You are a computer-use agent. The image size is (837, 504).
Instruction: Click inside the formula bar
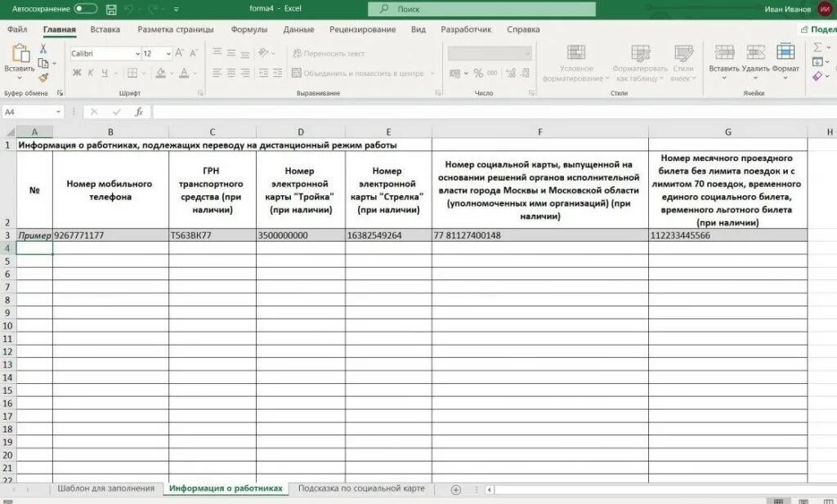coord(495,112)
